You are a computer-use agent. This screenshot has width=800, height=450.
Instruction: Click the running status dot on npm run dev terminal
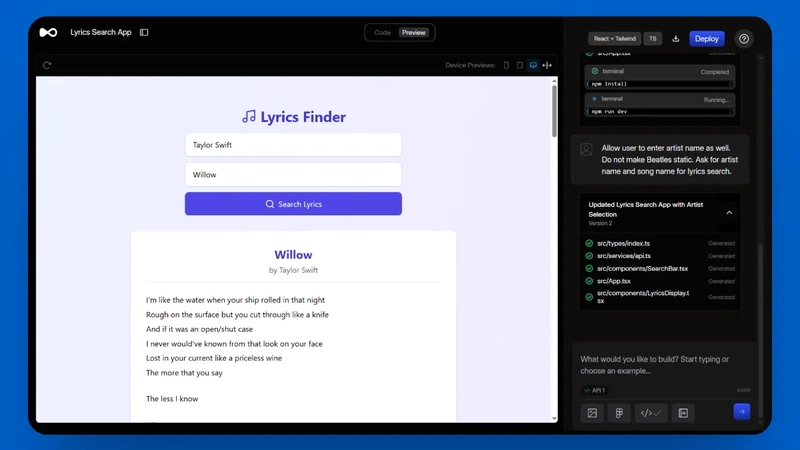pyautogui.click(x=594, y=99)
